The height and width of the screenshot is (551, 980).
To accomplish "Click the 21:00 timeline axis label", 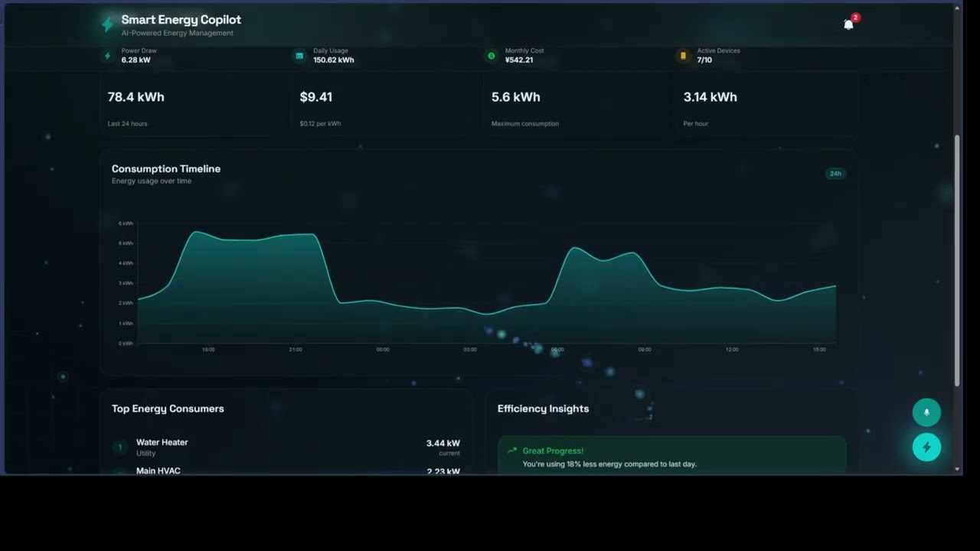I will (296, 350).
